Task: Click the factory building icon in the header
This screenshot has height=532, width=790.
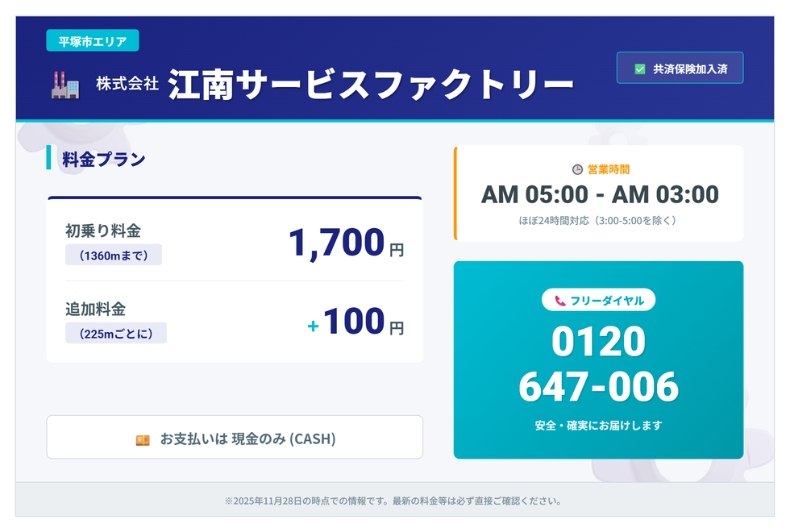Action: tap(62, 84)
